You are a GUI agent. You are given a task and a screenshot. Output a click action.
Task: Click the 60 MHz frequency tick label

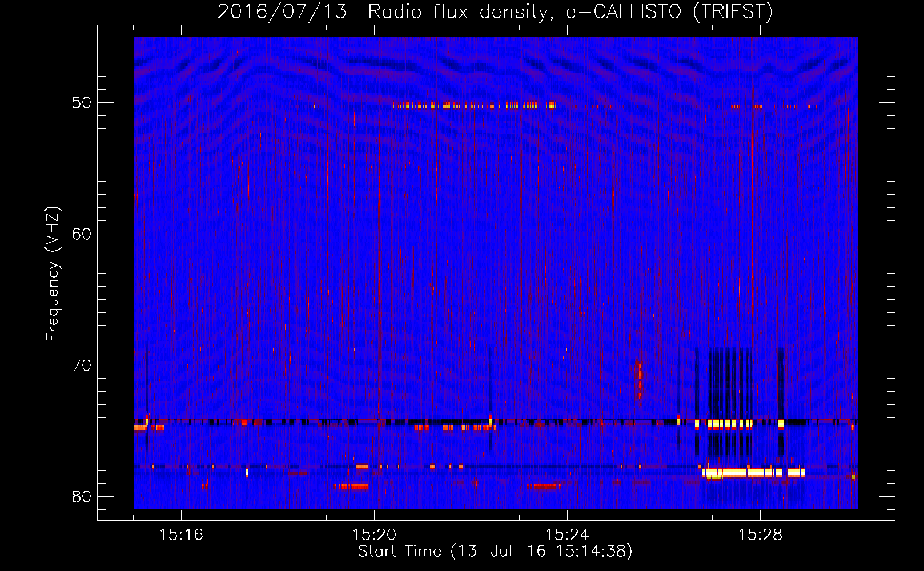[82, 234]
